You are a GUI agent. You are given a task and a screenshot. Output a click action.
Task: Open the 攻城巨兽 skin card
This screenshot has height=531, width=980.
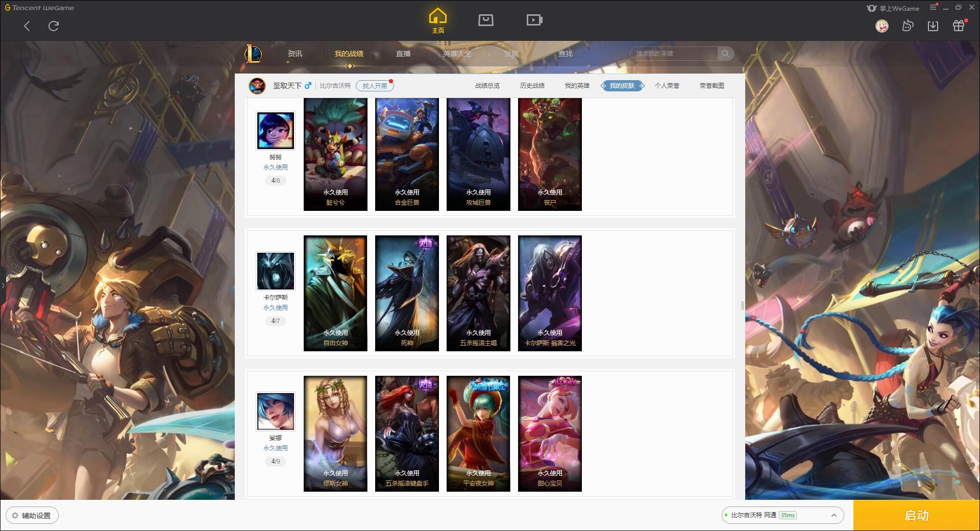[478, 154]
